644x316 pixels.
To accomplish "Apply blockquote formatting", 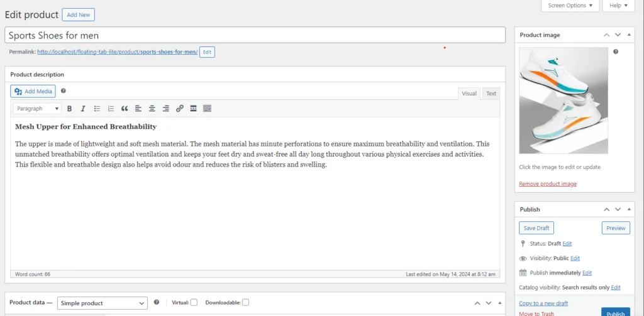I will click(x=125, y=109).
